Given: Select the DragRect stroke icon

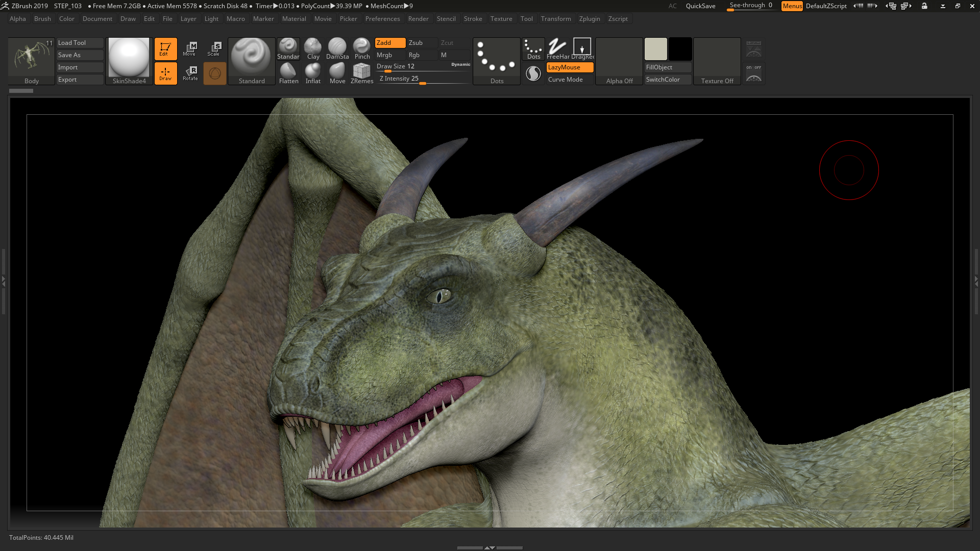Looking at the screenshot, I should click(x=582, y=48).
